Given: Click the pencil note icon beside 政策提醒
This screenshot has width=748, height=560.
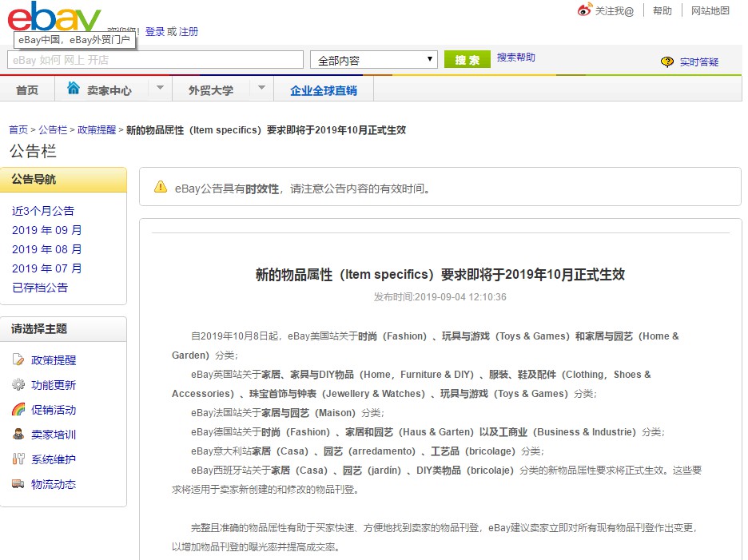Looking at the screenshot, I should 18,359.
